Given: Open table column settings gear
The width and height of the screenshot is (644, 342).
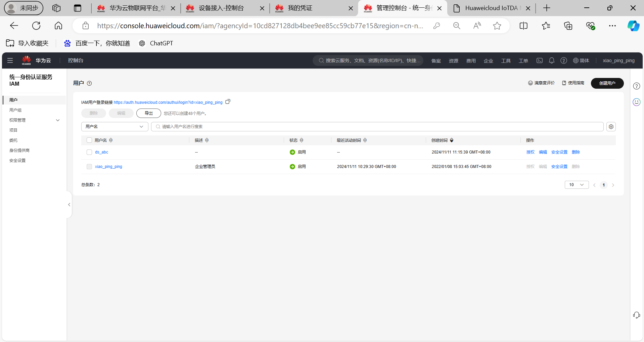Looking at the screenshot, I should click(611, 127).
